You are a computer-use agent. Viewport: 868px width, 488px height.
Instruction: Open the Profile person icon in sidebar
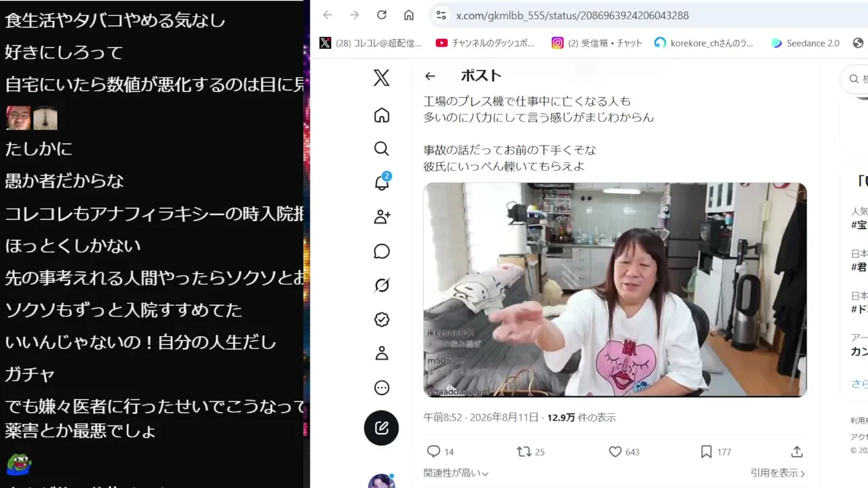pos(382,353)
